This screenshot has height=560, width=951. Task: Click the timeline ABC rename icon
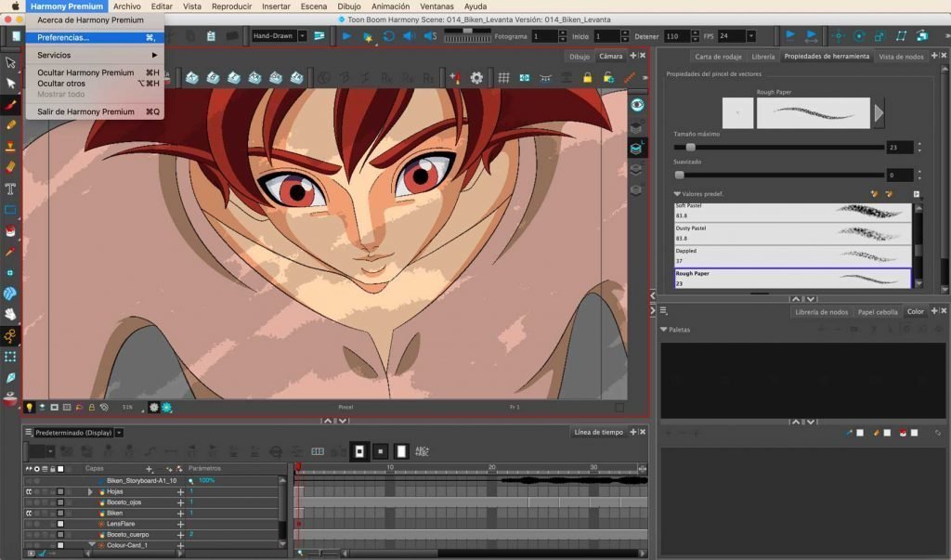click(423, 451)
